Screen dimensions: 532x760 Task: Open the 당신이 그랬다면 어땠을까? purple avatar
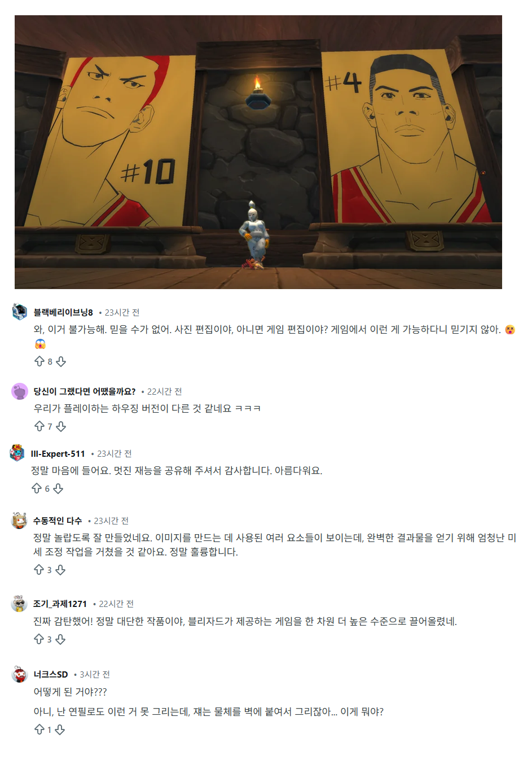pos(20,391)
